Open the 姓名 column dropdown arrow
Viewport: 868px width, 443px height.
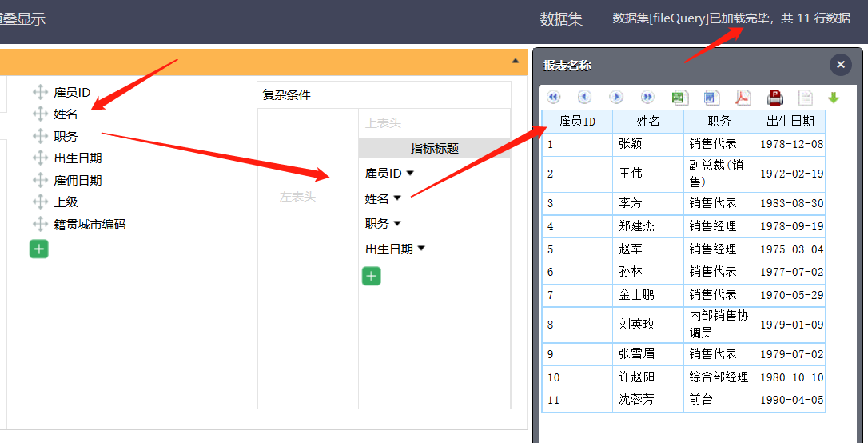[x=397, y=198]
